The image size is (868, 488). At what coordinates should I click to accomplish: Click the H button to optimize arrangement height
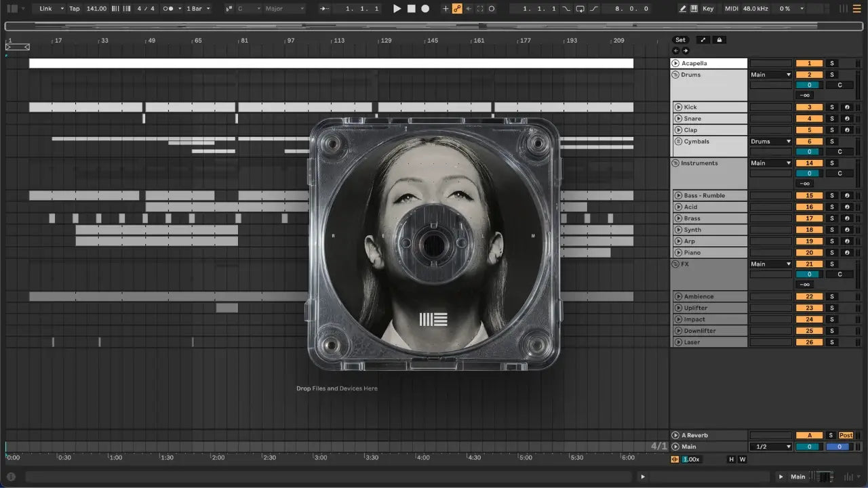[732, 460]
